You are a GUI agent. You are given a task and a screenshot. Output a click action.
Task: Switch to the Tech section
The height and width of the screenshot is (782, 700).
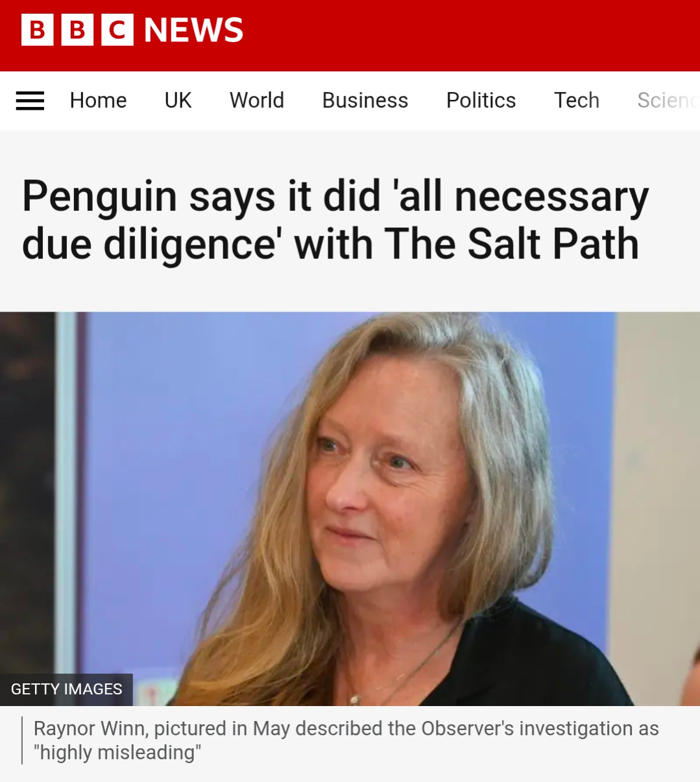(x=576, y=101)
